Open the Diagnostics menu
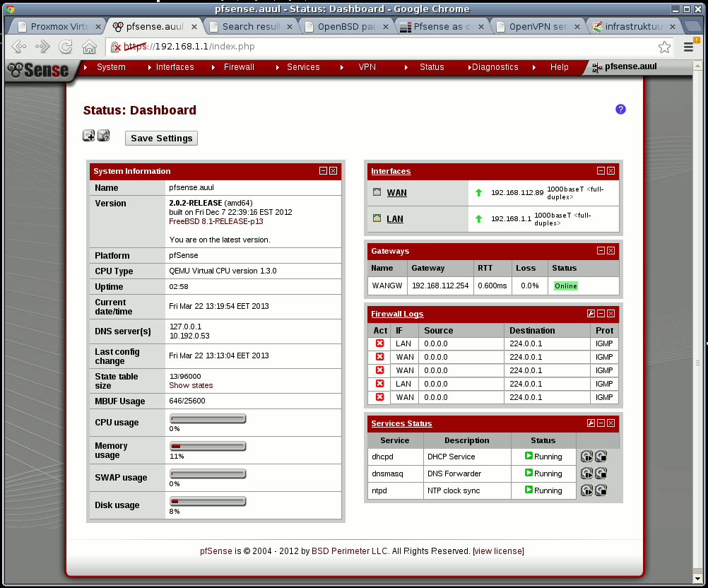The height and width of the screenshot is (588, 708). (x=495, y=67)
